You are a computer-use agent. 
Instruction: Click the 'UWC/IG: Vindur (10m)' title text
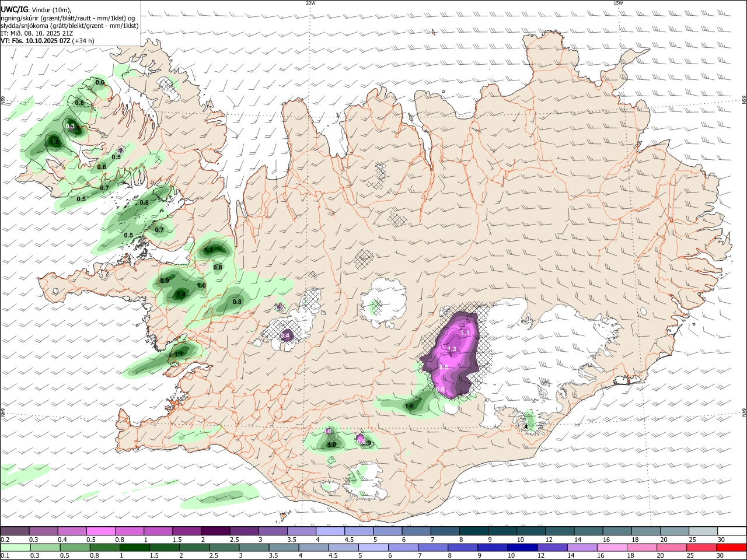click(36, 10)
